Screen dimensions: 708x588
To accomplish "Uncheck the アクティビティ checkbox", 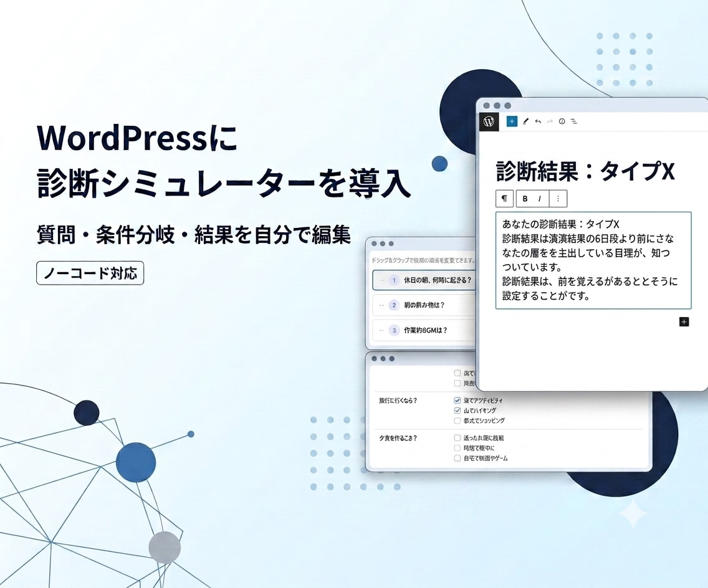I will [457, 401].
